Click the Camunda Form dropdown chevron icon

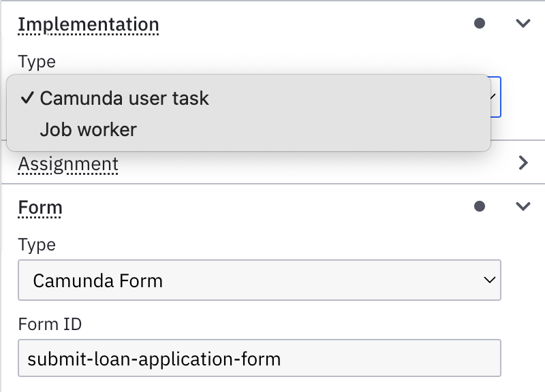click(x=488, y=280)
